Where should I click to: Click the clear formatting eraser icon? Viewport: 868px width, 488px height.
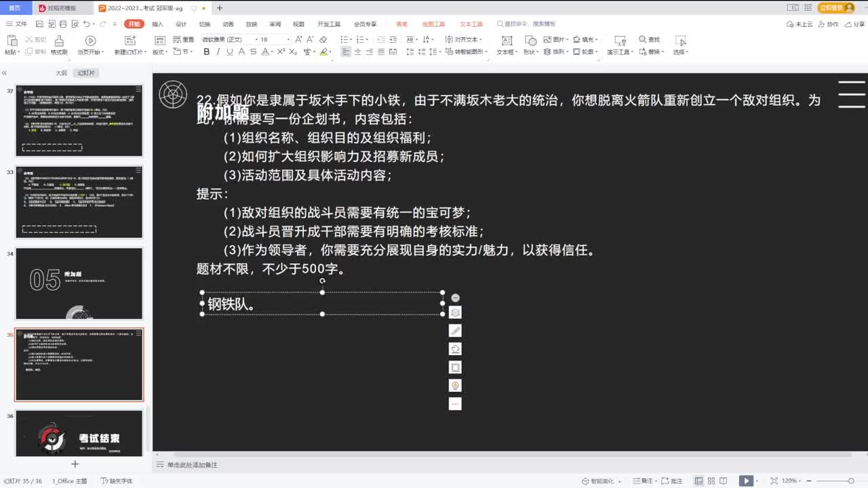(323, 40)
